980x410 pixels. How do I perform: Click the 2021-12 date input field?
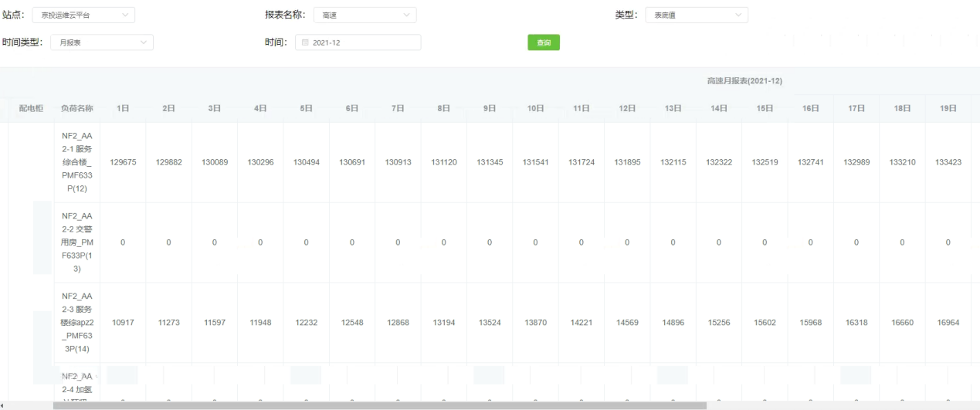tap(361, 42)
